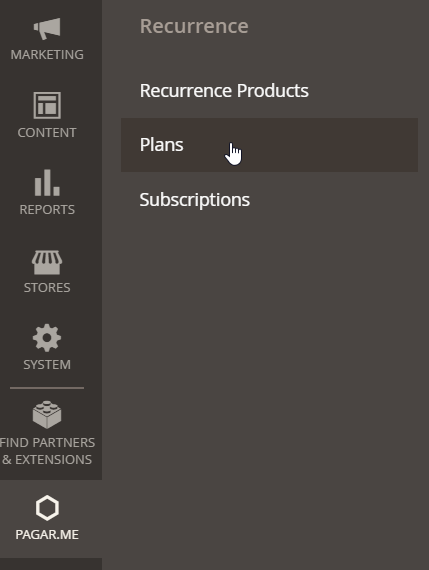The image size is (429, 570).
Task: Click the Marketing megaphone icon
Action: [x=47, y=28]
